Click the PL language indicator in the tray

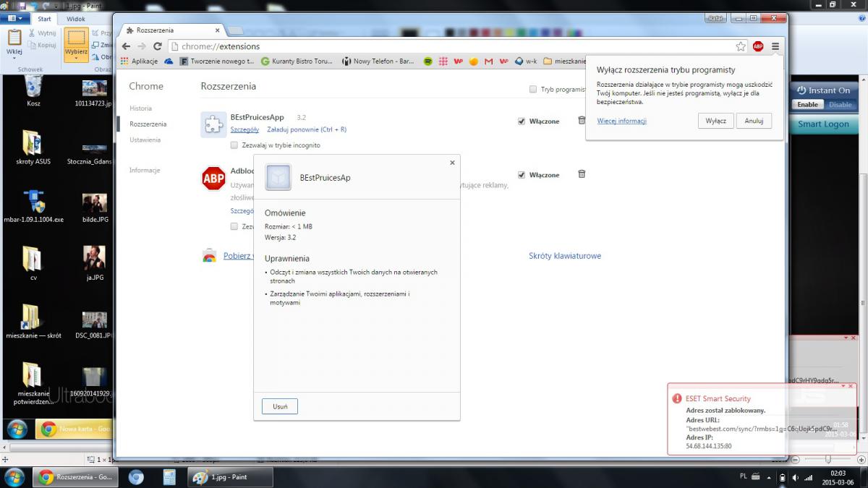click(744, 477)
